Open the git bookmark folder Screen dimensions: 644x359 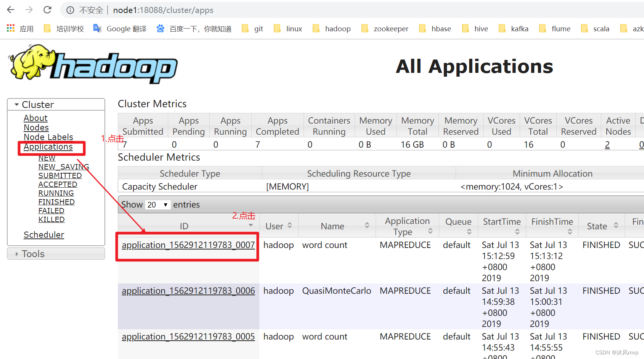252,29
